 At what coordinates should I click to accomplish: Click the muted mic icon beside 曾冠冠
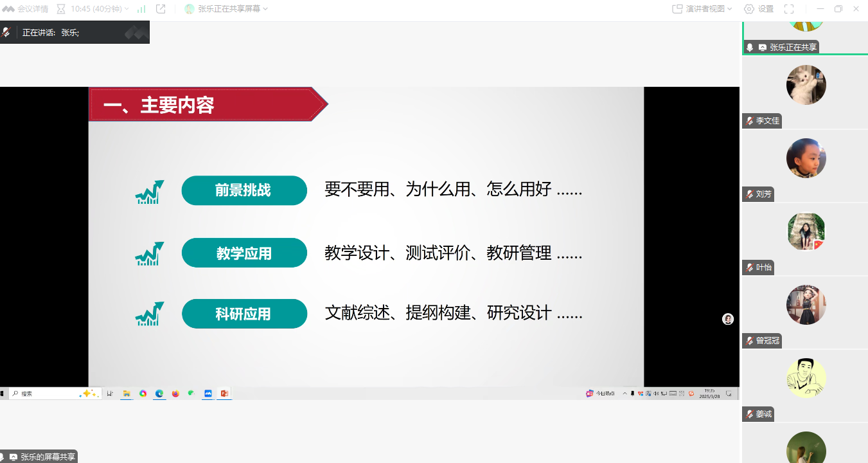[x=749, y=341]
